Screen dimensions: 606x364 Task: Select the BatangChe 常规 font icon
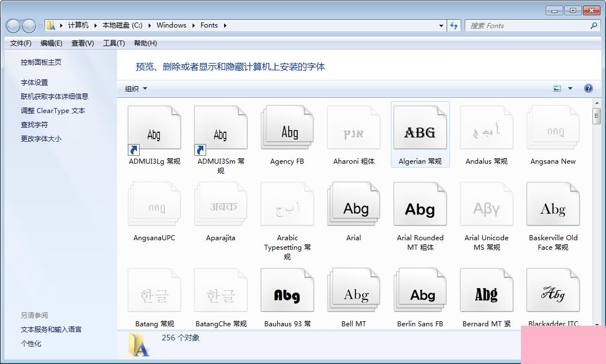[x=221, y=290]
